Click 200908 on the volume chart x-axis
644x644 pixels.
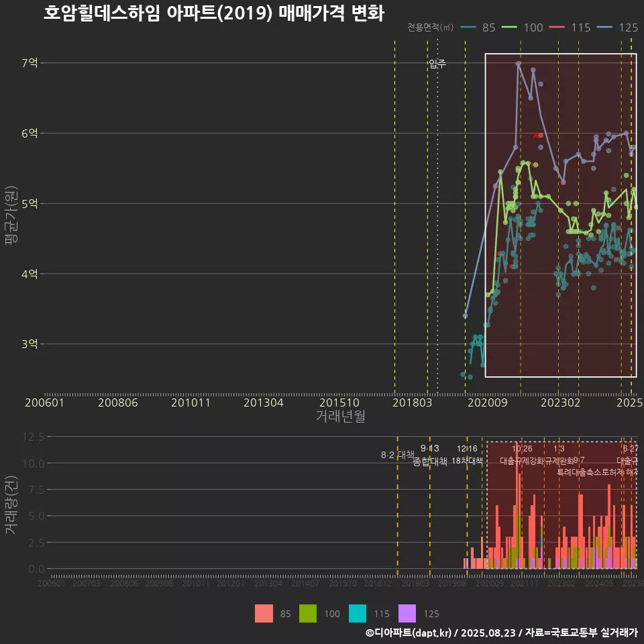pos(159,583)
